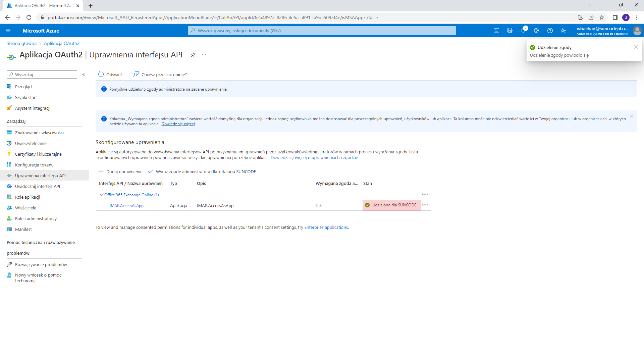The width and height of the screenshot is (644, 349).
Task: Open the Help question mark icon
Action: (550, 31)
